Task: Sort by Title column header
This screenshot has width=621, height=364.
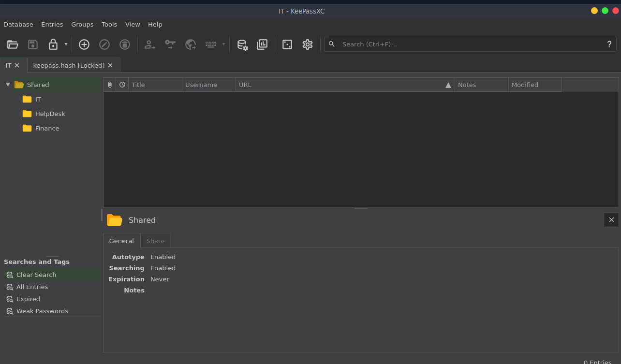Action: click(x=155, y=85)
